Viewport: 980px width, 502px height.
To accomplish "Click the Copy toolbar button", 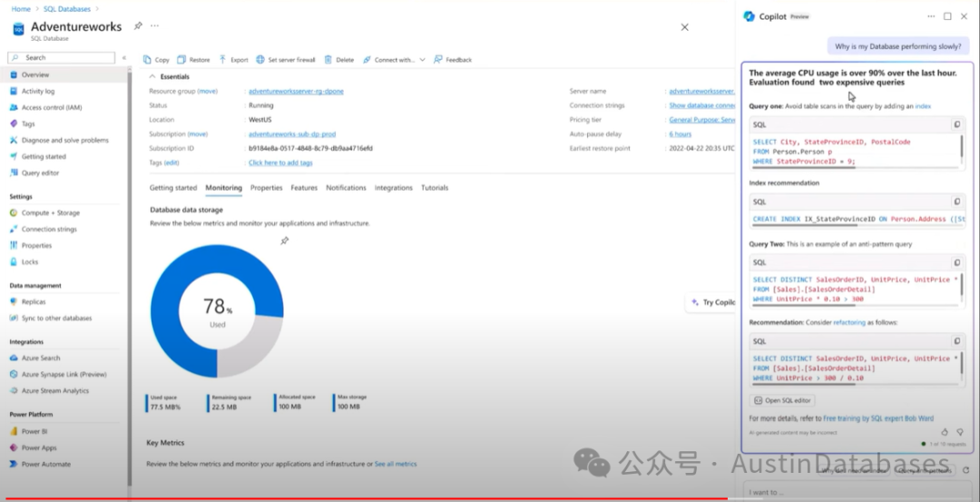I will pyautogui.click(x=156, y=60).
